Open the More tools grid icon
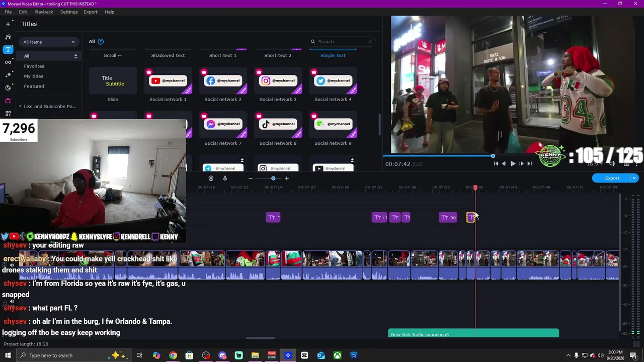The image size is (644, 362). [x=8, y=114]
